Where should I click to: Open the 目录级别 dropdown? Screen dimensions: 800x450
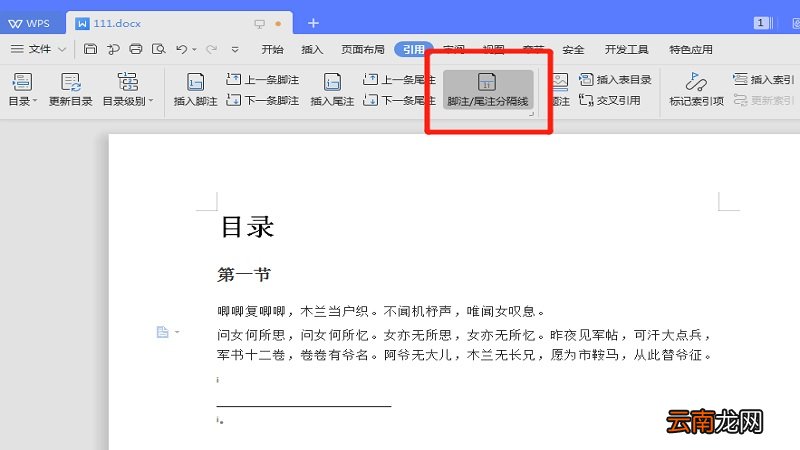128,89
